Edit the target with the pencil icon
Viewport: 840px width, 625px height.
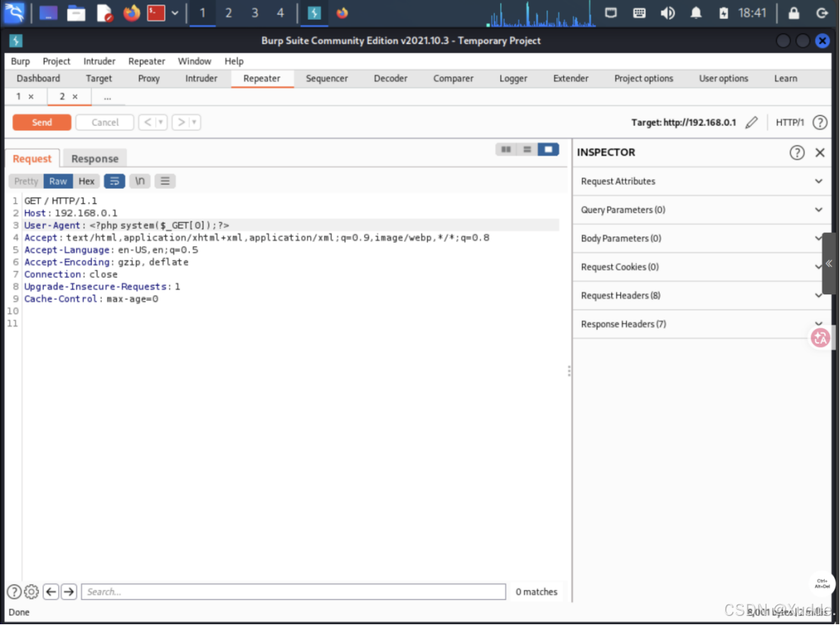tap(751, 122)
